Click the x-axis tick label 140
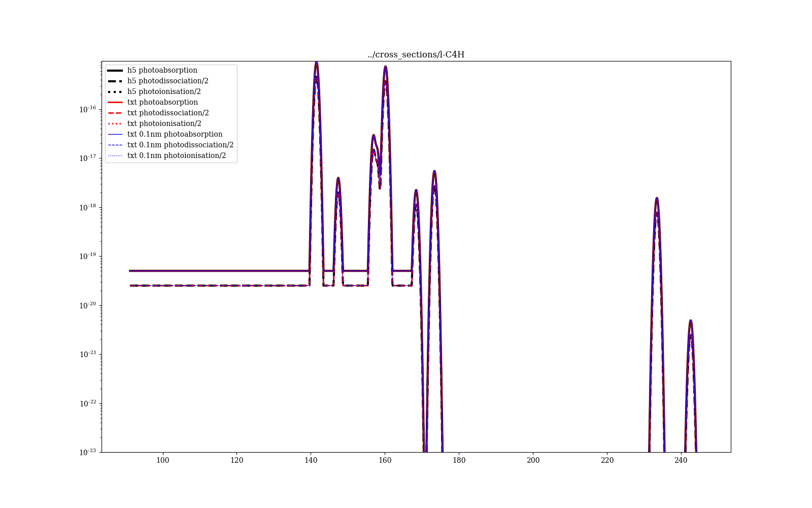This screenshot has width=812, height=508. tap(311, 460)
